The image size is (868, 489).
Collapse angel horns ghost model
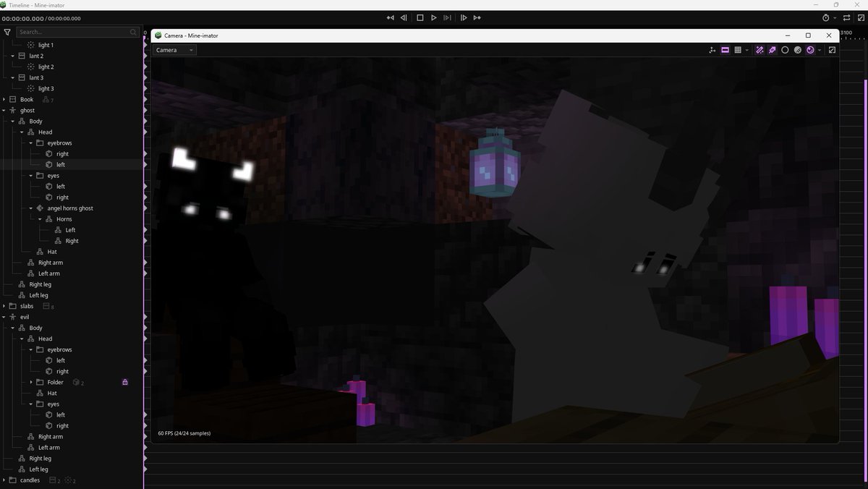click(x=31, y=208)
